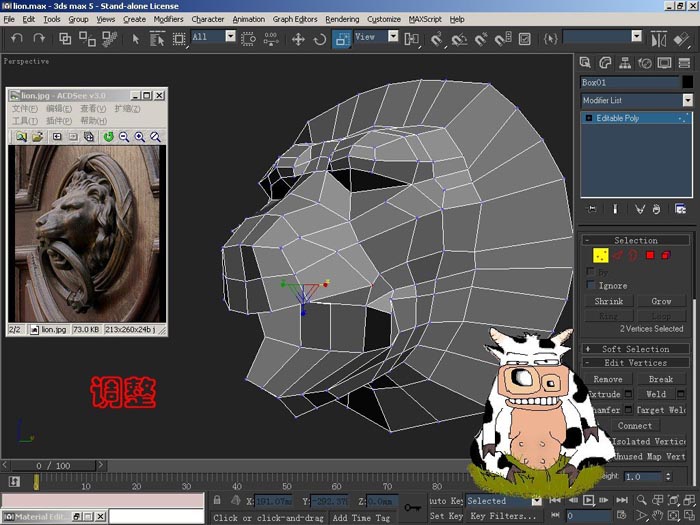Click the Break vertices button
The width and height of the screenshot is (700, 525).
click(661, 379)
